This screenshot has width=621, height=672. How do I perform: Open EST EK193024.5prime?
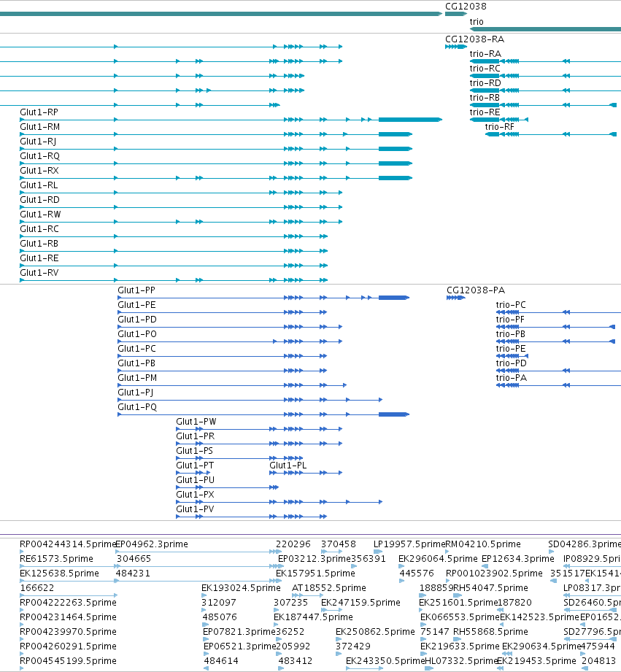[242, 587]
